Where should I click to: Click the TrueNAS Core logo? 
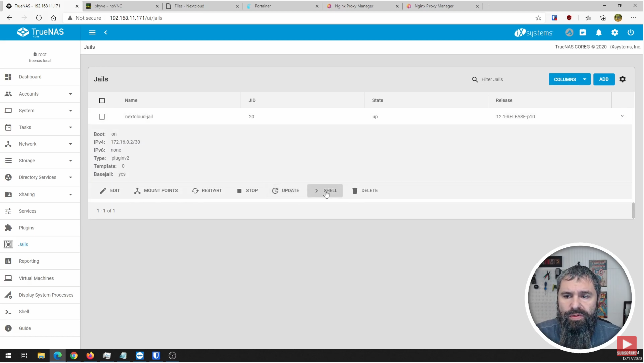click(x=40, y=32)
